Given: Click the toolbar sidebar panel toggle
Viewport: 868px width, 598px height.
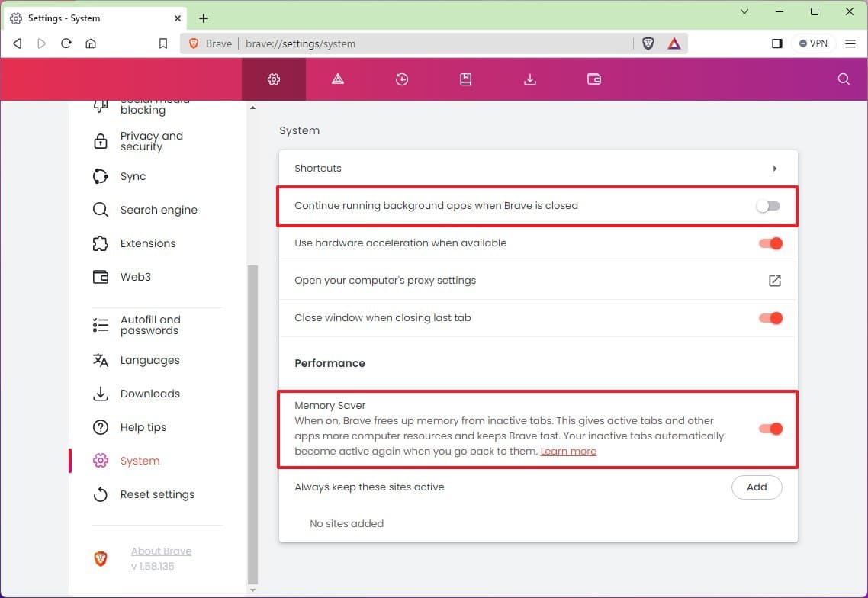Looking at the screenshot, I should pos(776,43).
